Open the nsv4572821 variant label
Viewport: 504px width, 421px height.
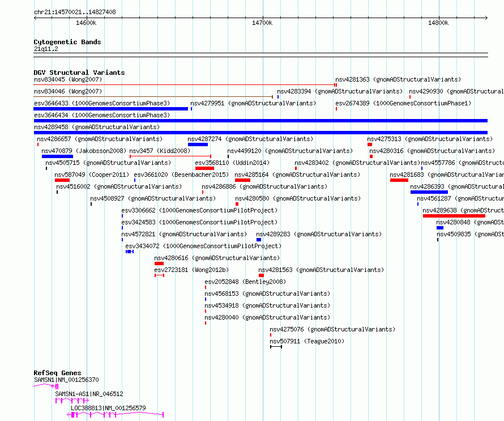184,234
